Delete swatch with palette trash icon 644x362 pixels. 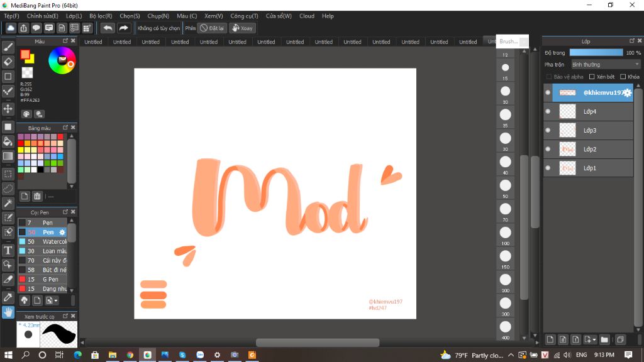coord(37,196)
